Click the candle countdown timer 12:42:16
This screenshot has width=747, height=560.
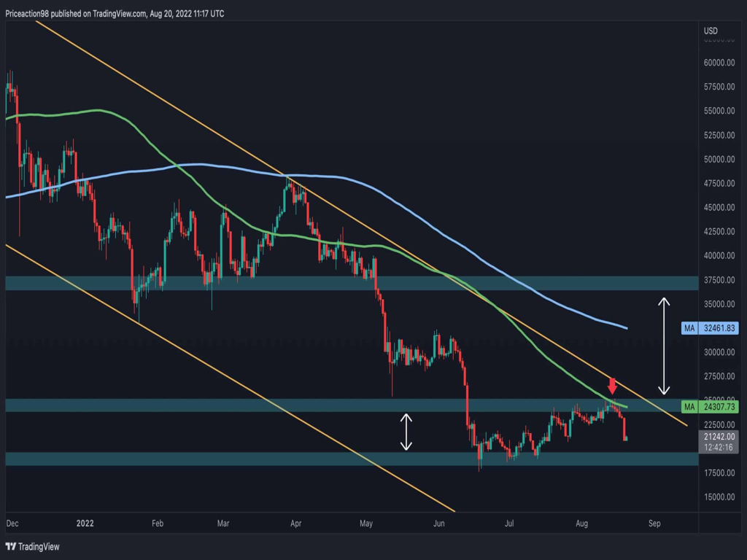pos(719,446)
